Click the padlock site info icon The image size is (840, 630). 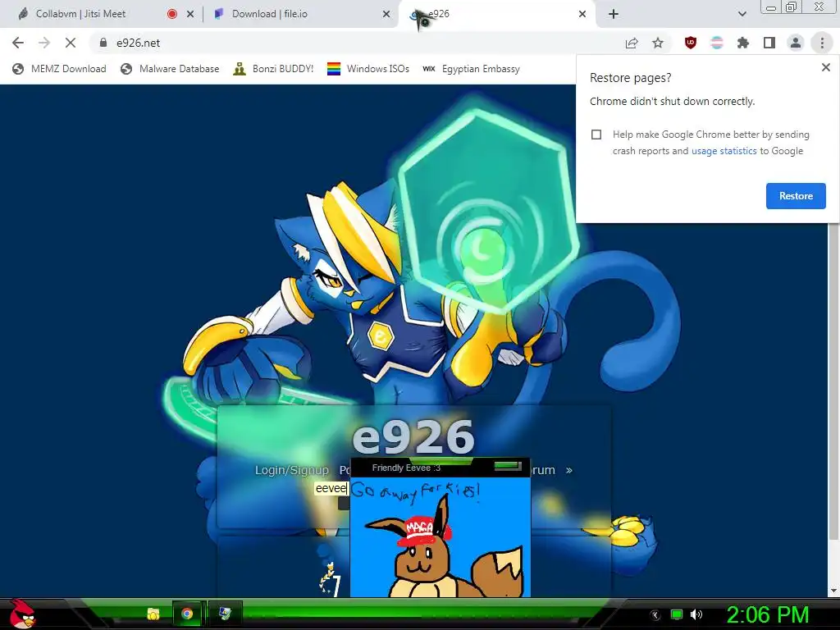[103, 43]
